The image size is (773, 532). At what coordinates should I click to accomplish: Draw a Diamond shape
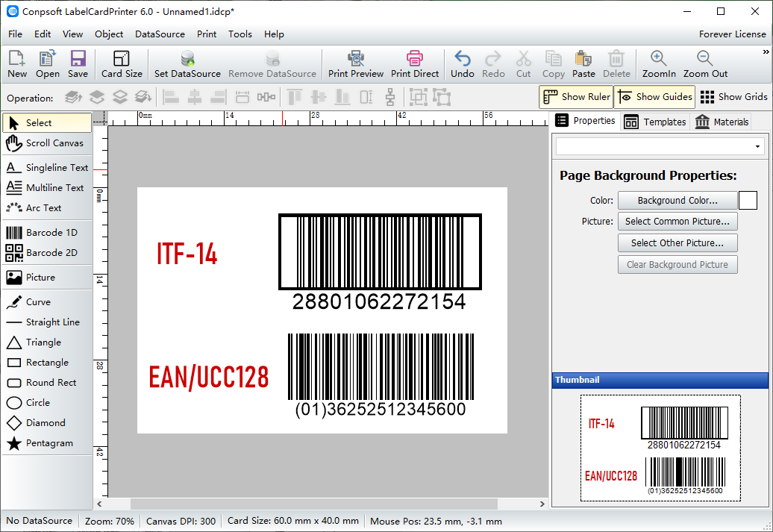[47, 423]
